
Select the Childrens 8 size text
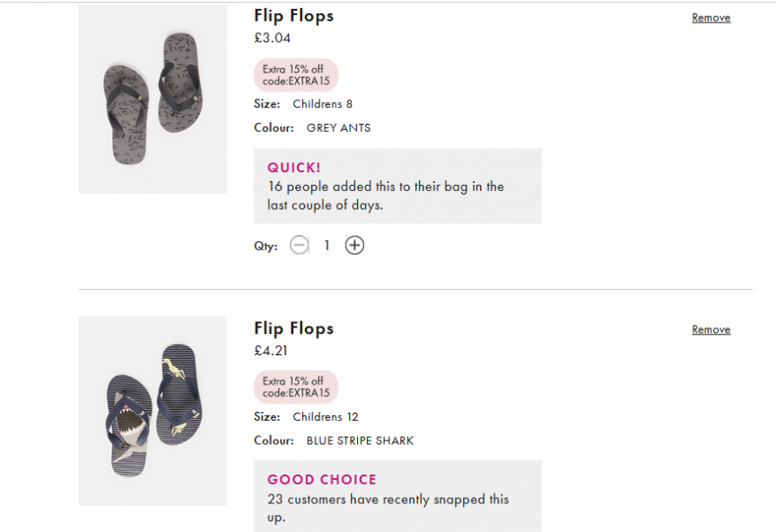coord(322,104)
